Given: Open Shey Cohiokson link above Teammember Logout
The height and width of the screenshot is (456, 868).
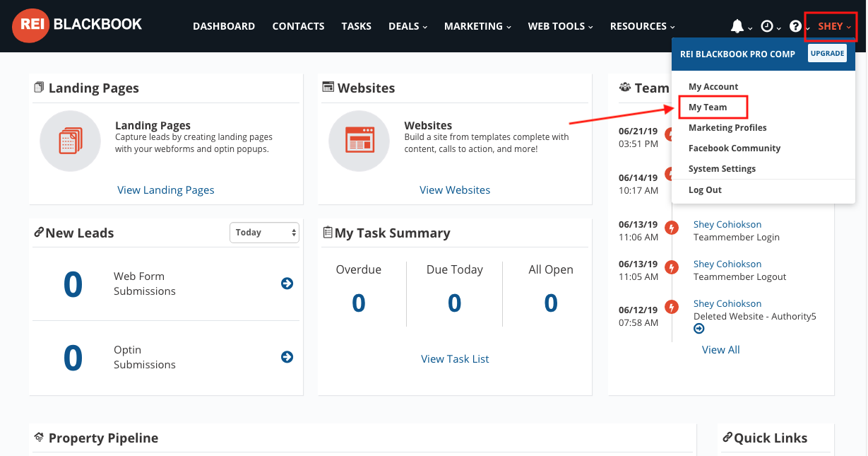Looking at the screenshot, I should [x=727, y=264].
